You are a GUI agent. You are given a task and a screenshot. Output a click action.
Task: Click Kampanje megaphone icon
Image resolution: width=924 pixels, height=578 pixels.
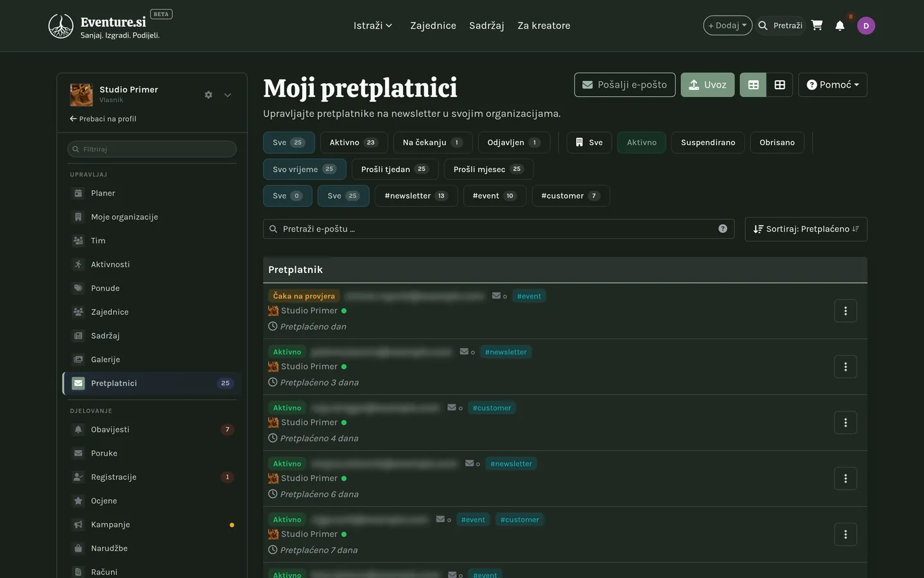click(78, 525)
